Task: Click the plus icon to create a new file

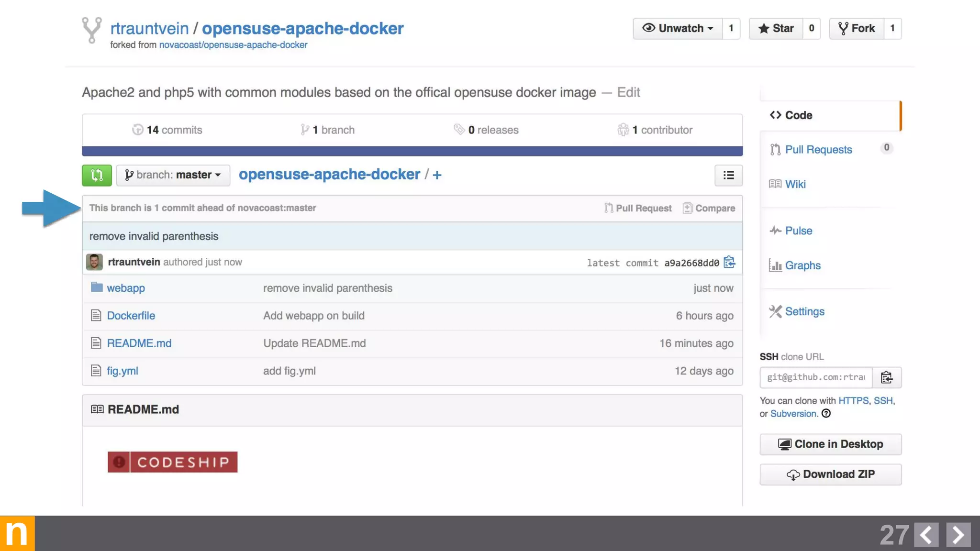Action: point(437,175)
